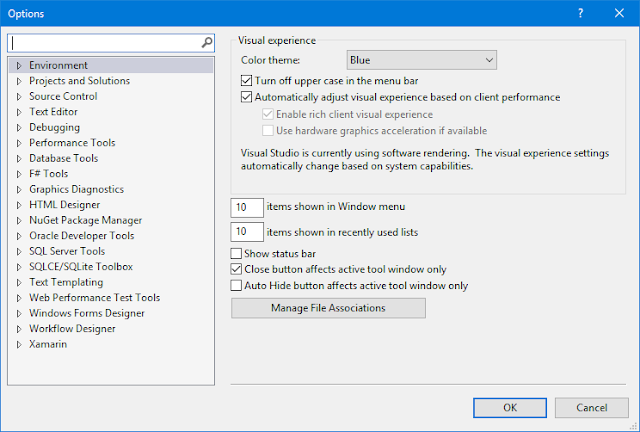Select Web Performance Test Tools category
Screen dimensions: 640x432
pyautogui.click(x=95, y=298)
